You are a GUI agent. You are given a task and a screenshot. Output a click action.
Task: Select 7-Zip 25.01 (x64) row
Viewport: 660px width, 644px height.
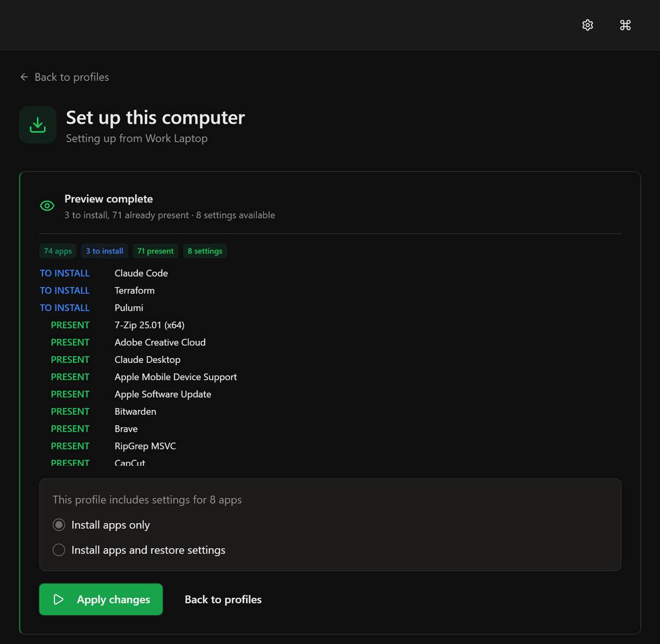click(330, 325)
